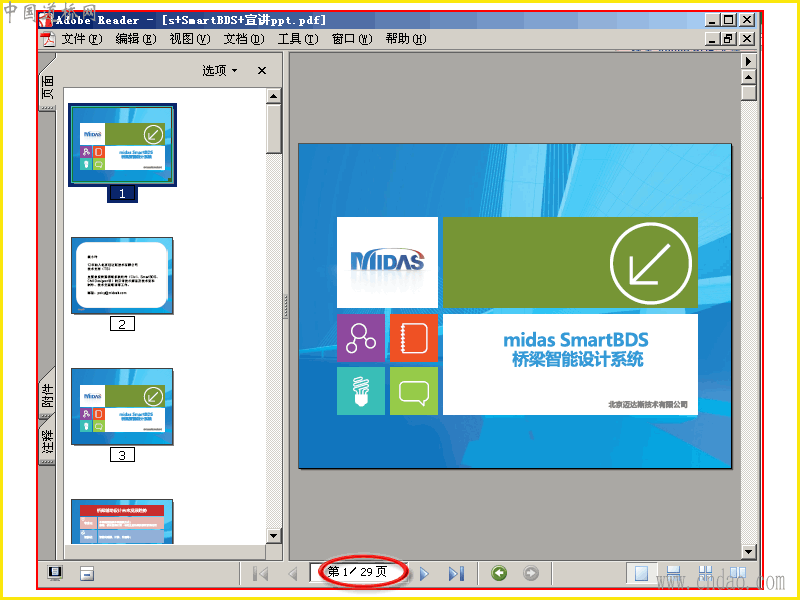The image size is (800, 600).
Task: Click the pane divider collapse handle
Action: pyautogui.click(x=286, y=306)
